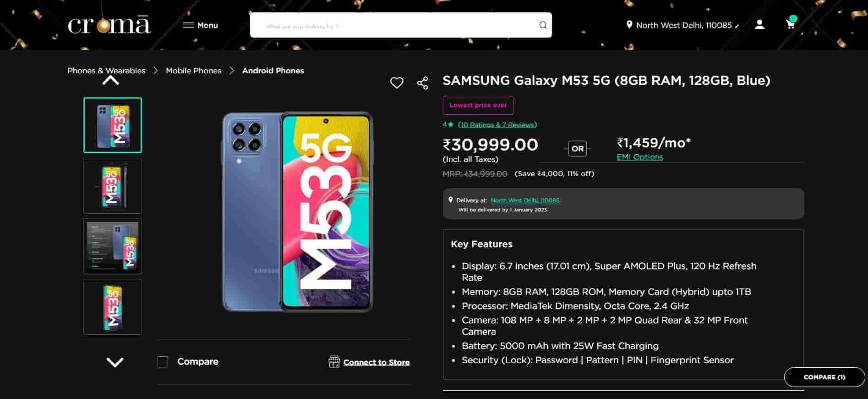Open the hamburger Menu

click(201, 25)
